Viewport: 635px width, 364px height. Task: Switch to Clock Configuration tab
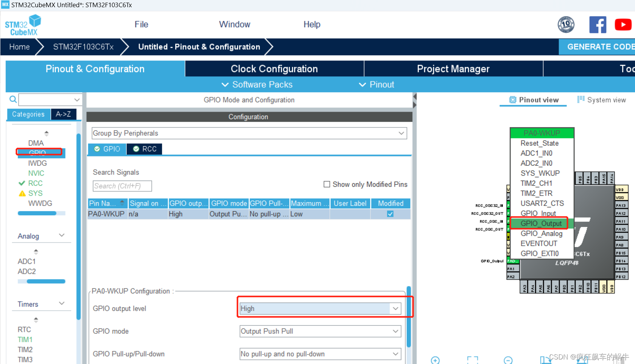pyautogui.click(x=274, y=69)
